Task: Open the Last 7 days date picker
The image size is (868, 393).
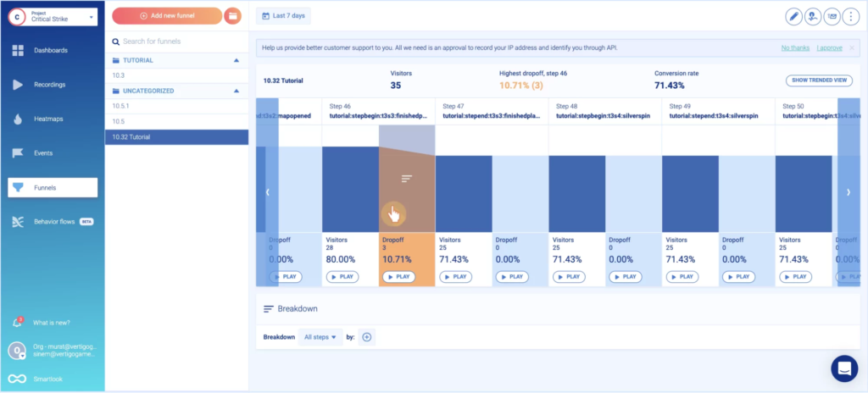Action: 283,16
